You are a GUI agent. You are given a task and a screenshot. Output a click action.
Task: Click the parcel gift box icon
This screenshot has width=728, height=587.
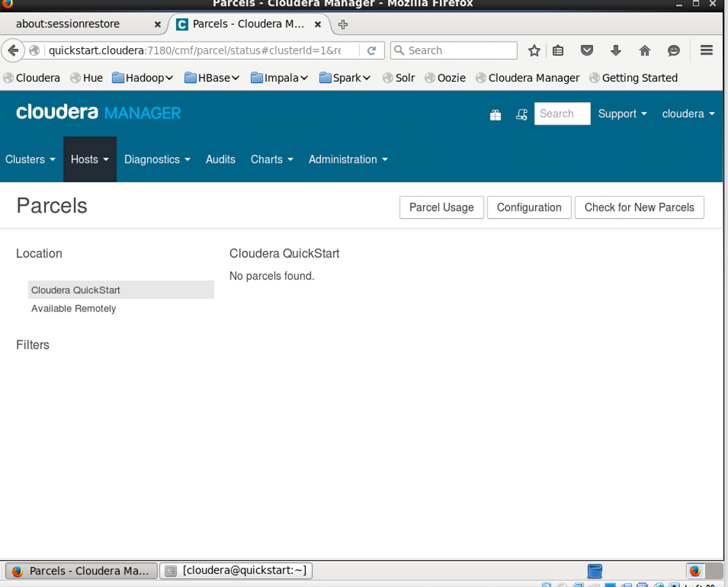(x=495, y=114)
